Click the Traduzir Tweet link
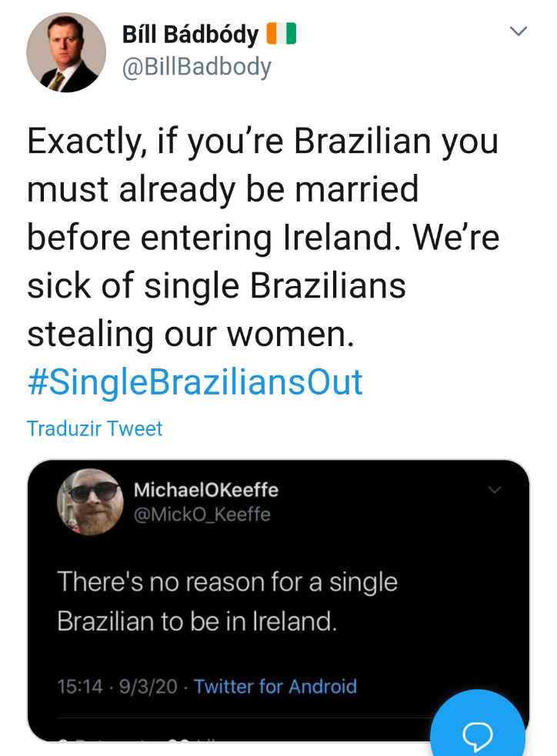The width and height of the screenshot is (557, 756). (x=95, y=428)
